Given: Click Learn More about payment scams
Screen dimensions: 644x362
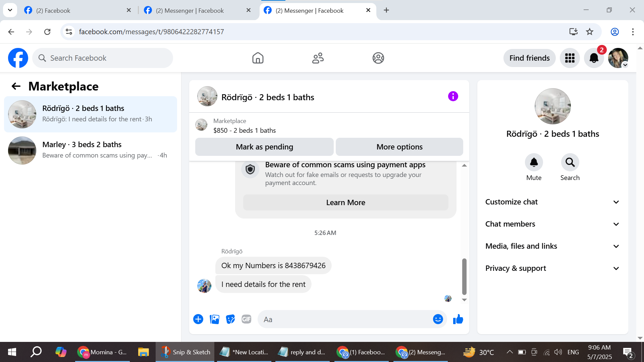Looking at the screenshot, I should tap(345, 203).
